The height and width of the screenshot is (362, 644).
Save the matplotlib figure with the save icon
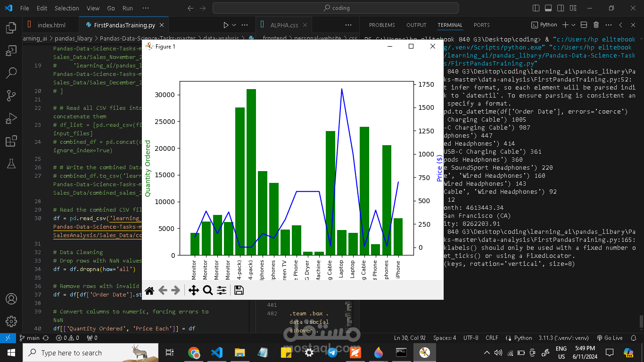pos(239,291)
